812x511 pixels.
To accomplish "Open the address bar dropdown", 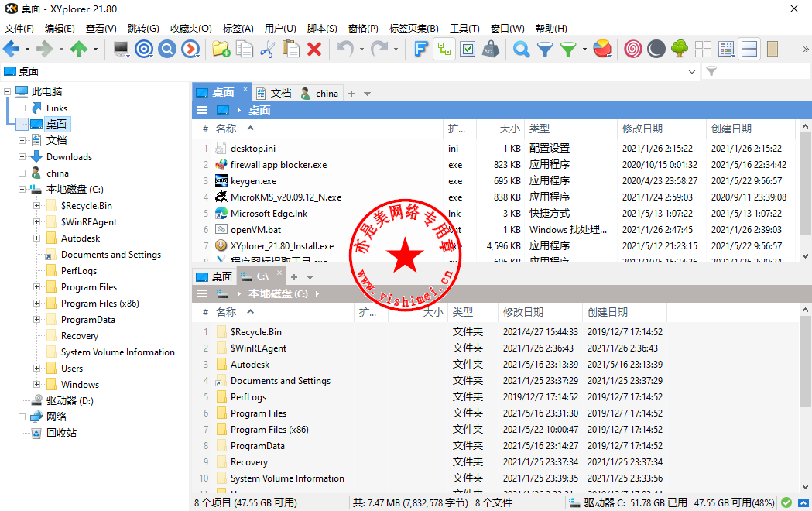I will [692, 71].
